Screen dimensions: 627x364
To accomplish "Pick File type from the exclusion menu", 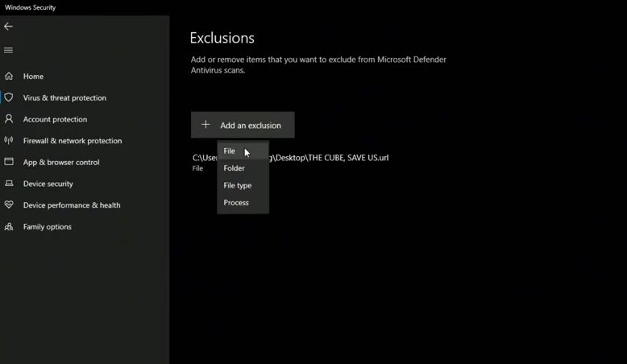I will coord(238,185).
